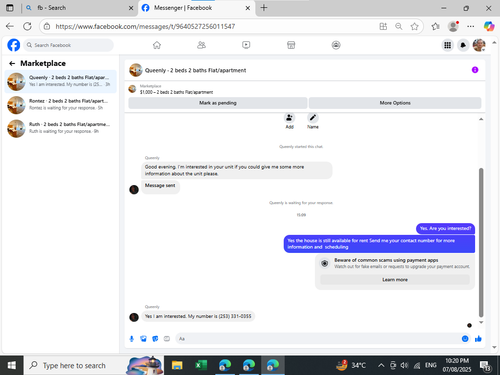Show hidden system tray icons
The image size is (500, 375).
[x=381, y=365]
